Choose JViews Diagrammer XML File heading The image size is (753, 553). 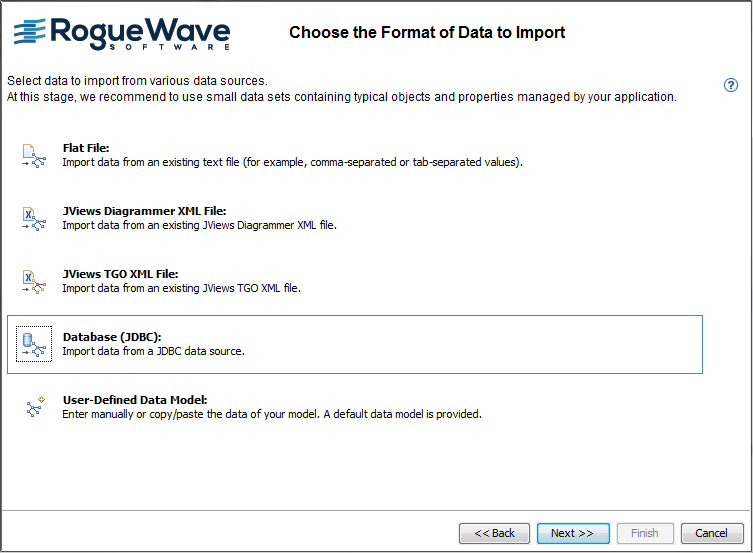click(x=145, y=211)
